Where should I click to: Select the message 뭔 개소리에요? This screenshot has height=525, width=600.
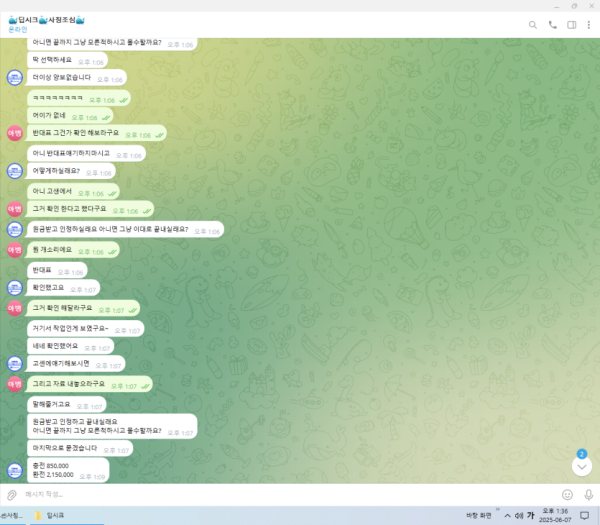click(72, 250)
